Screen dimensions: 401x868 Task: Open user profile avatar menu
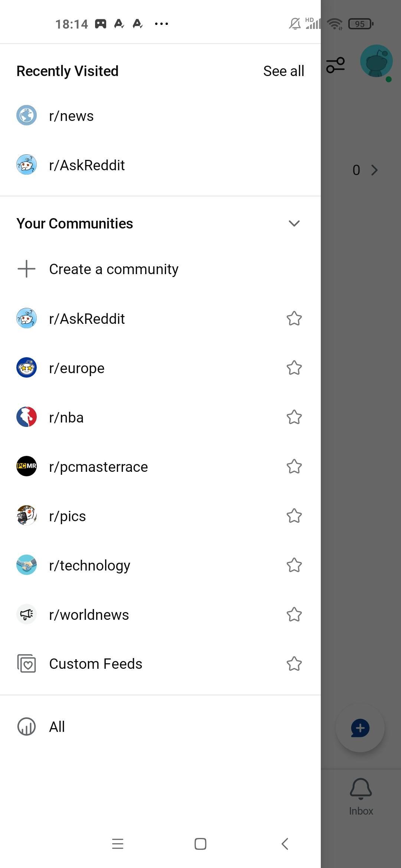(376, 61)
